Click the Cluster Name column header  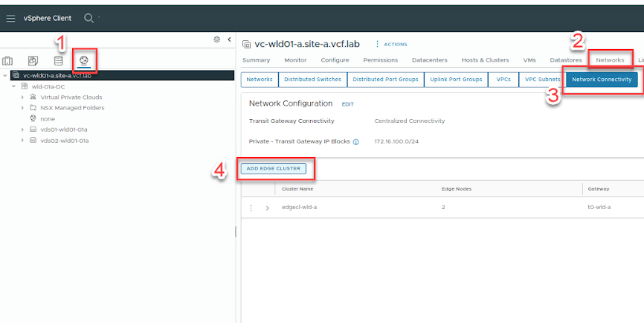point(297,189)
